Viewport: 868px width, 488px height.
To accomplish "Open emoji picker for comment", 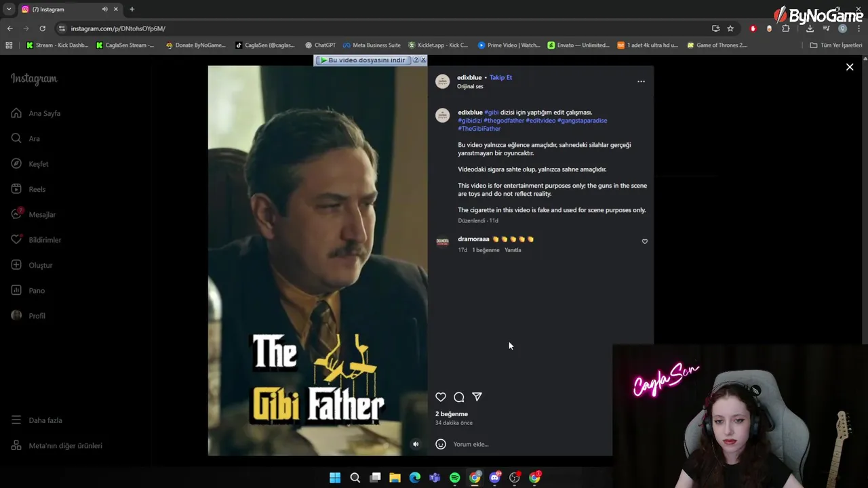I will (x=441, y=444).
